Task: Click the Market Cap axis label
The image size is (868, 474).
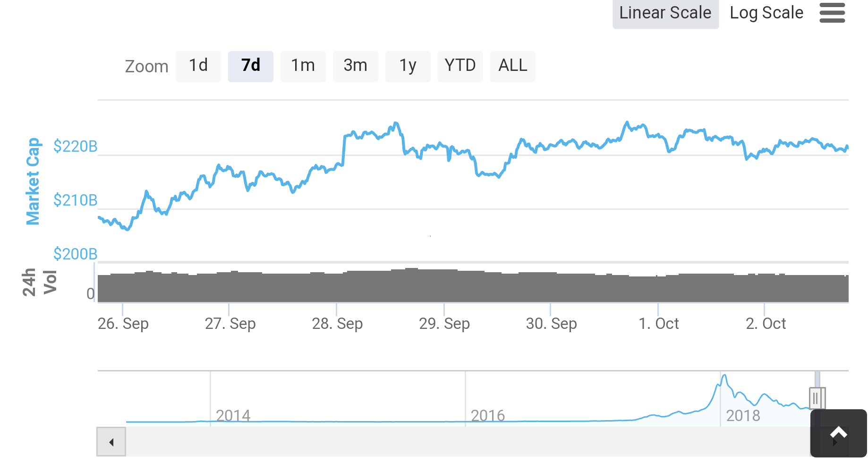Action: point(33,181)
